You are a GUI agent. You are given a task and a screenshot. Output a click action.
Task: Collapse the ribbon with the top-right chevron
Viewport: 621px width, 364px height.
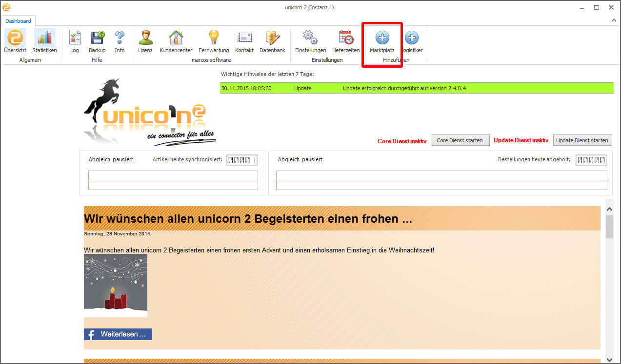point(614,21)
